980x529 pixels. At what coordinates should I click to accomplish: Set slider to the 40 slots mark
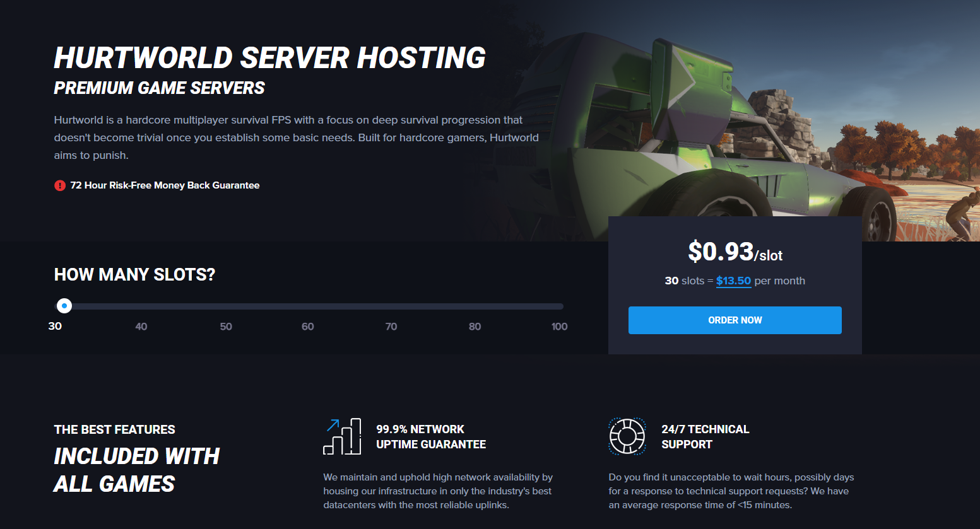tap(141, 327)
